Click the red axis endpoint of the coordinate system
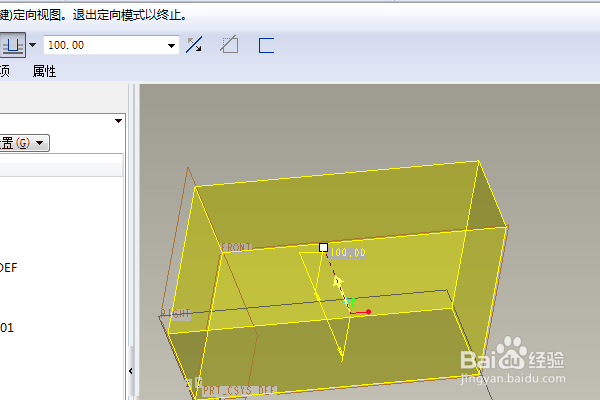 click(x=368, y=312)
